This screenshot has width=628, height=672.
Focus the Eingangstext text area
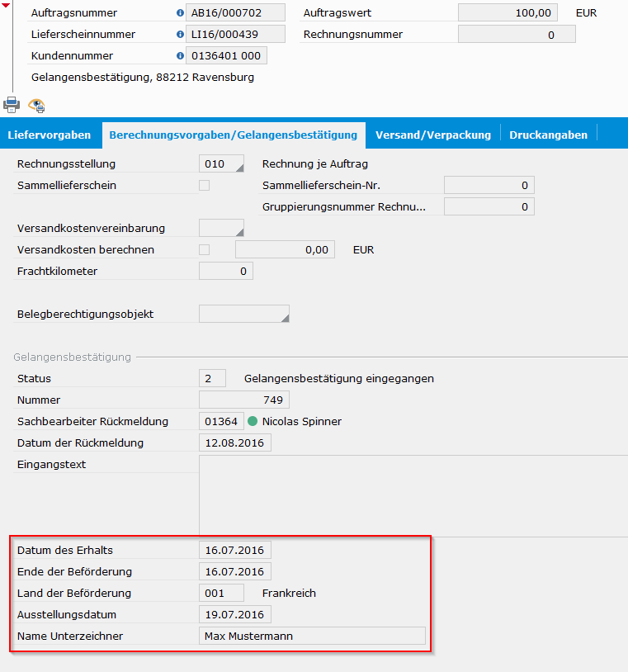point(413,496)
